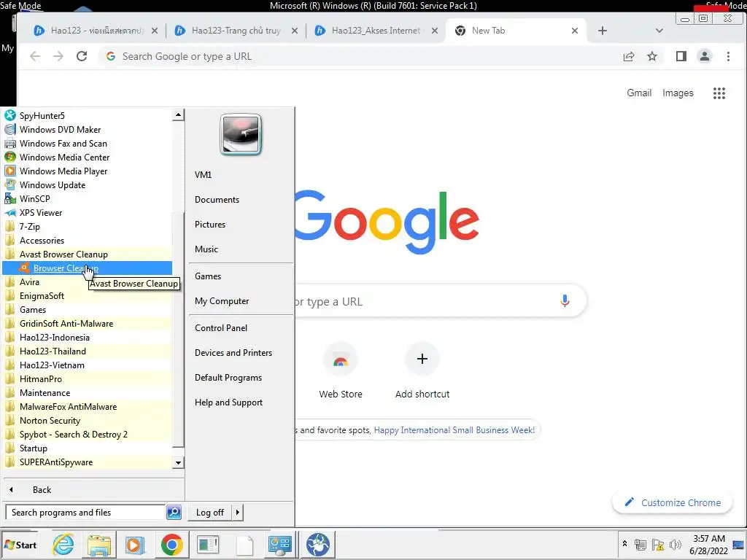Screen dimensions: 747x560
Task: Open the Action Center flag icon
Action: (658, 544)
